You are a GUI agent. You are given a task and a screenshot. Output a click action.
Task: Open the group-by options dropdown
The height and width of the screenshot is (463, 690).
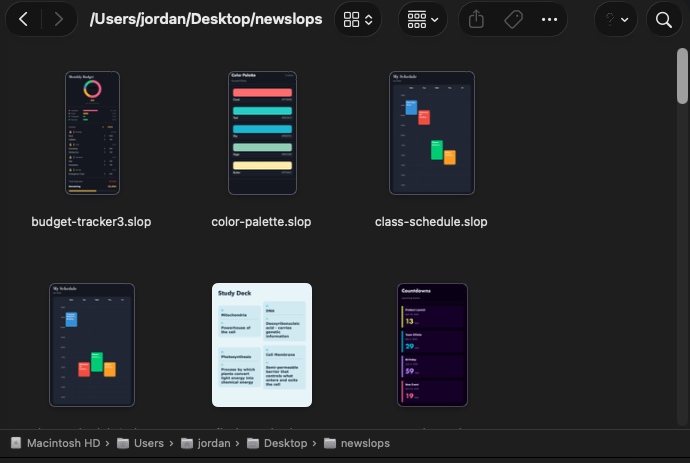[x=423, y=19]
